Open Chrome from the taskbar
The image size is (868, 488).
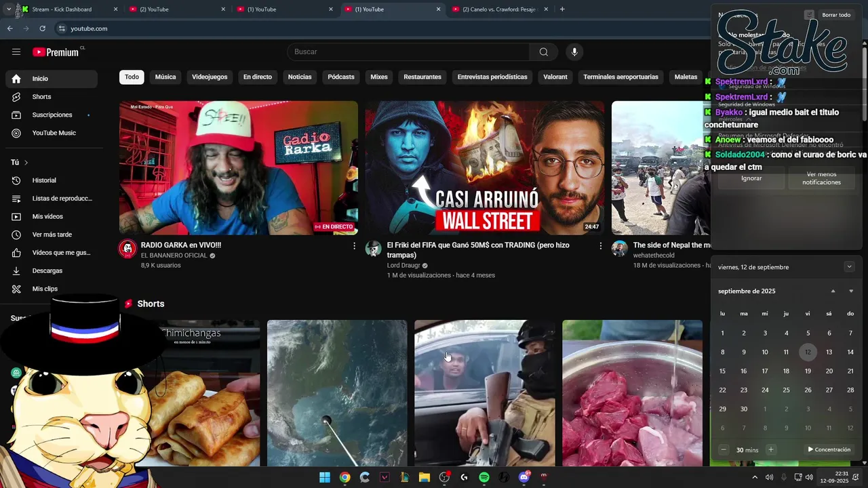click(344, 477)
